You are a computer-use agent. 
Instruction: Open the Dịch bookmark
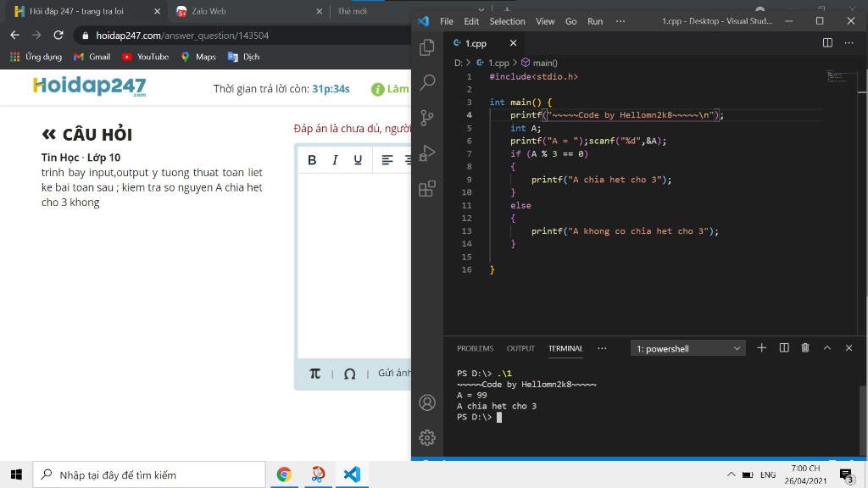(243, 57)
